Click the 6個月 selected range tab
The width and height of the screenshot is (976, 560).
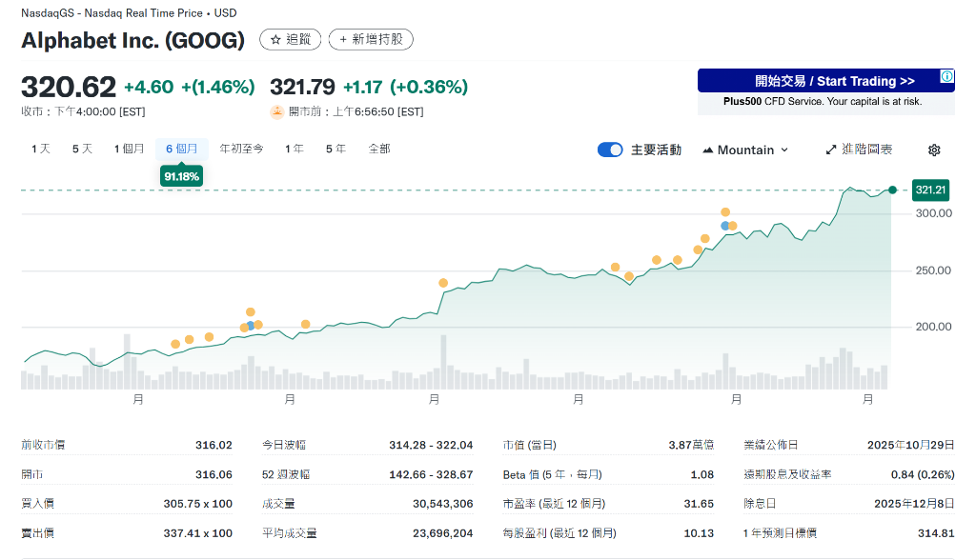pos(181,149)
